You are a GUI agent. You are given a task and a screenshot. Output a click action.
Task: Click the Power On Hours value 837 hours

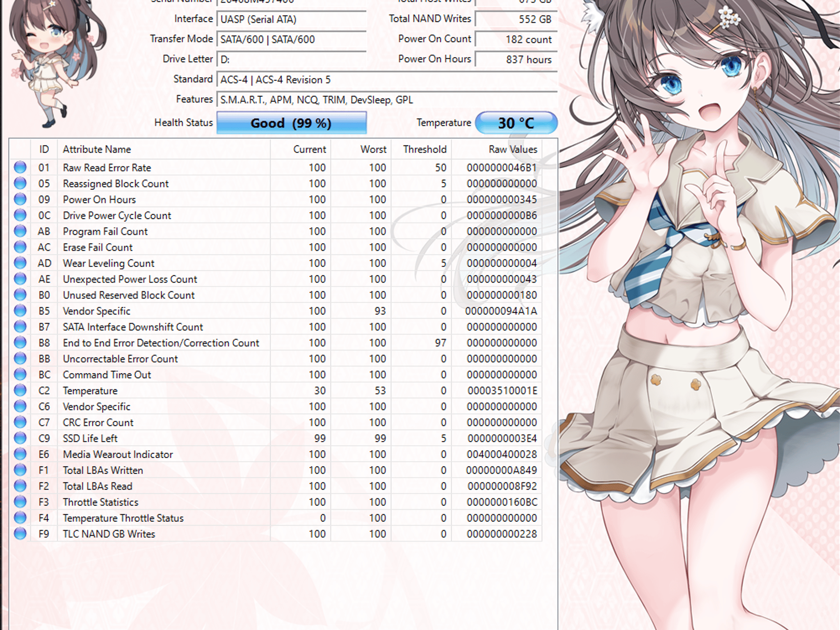coord(516,59)
